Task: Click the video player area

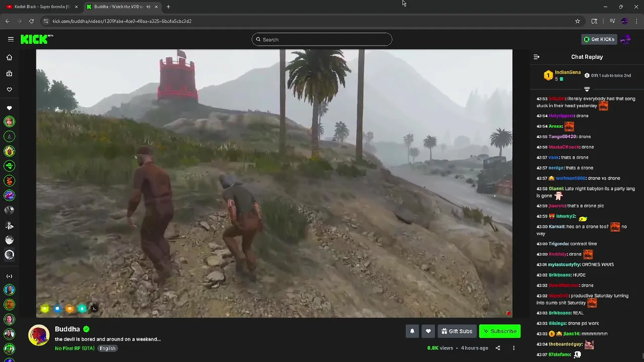Action: (274, 184)
